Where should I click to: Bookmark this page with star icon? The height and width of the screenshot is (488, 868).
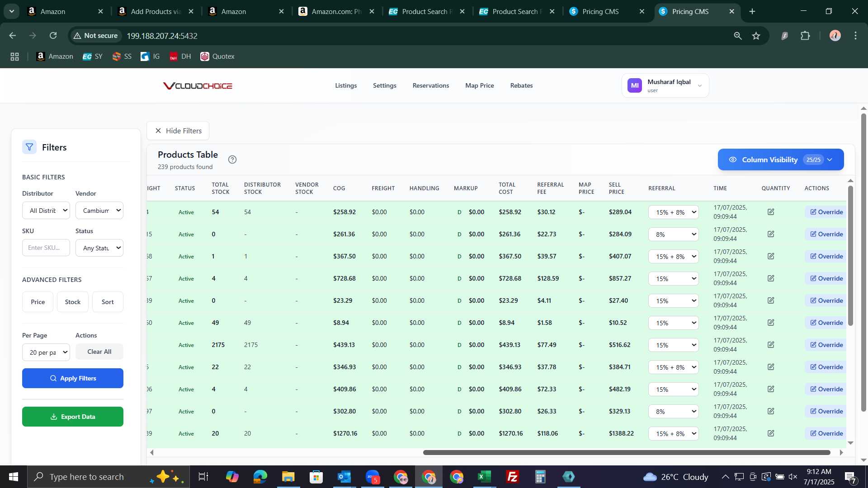(x=756, y=36)
